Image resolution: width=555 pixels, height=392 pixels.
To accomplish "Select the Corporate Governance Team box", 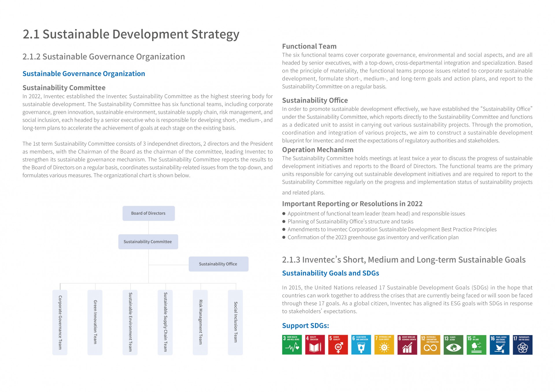I will 60,322.
